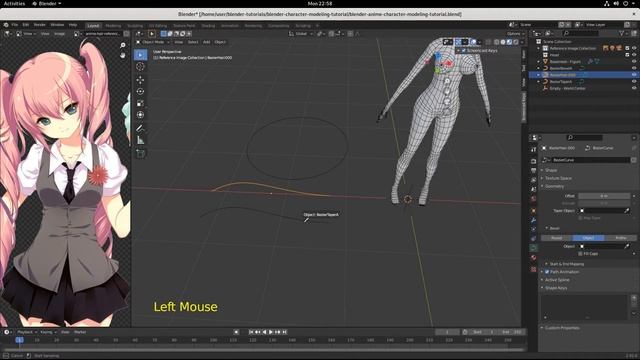The width and height of the screenshot is (640, 360).
Task: Click the Taper Object eyedropper
Action: click(627, 211)
